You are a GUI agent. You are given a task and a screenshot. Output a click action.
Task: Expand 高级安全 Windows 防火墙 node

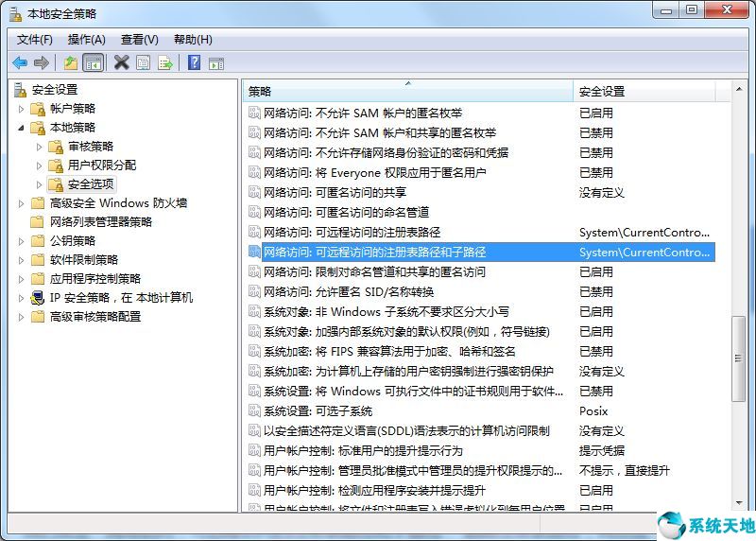coord(21,203)
